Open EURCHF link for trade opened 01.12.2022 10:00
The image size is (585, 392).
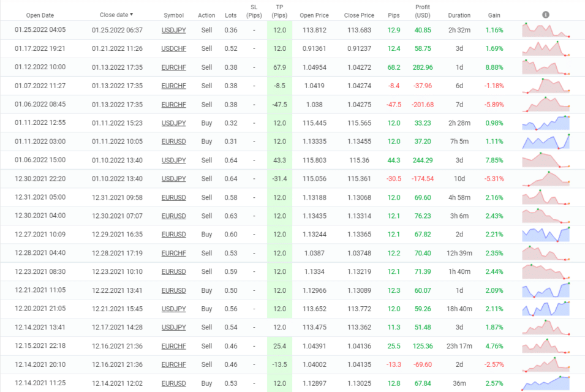pyautogui.click(x=173, y=67)
